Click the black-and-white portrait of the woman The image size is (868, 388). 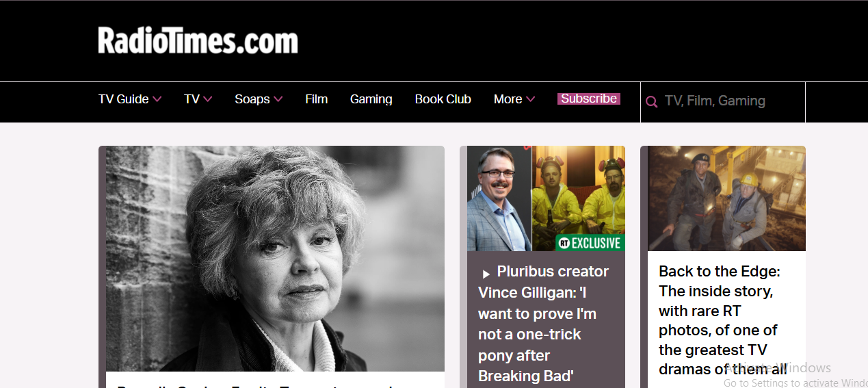[x=275, y=259]
